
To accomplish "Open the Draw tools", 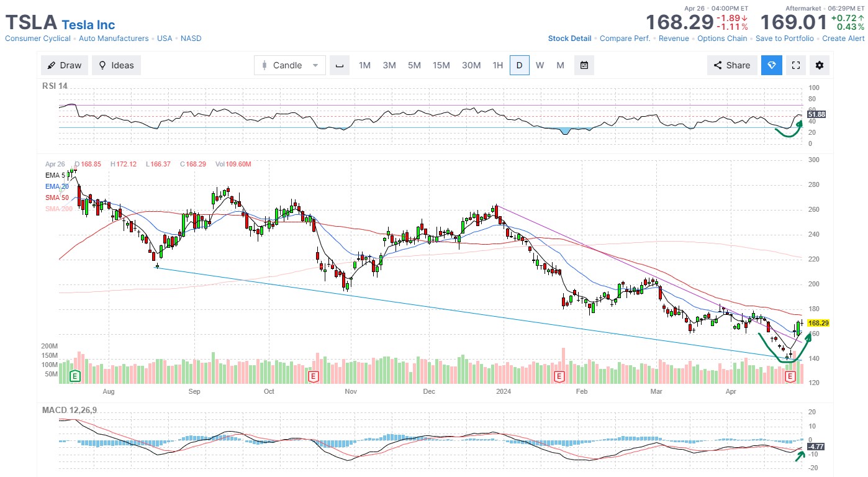I will click(x=65, y=65).
